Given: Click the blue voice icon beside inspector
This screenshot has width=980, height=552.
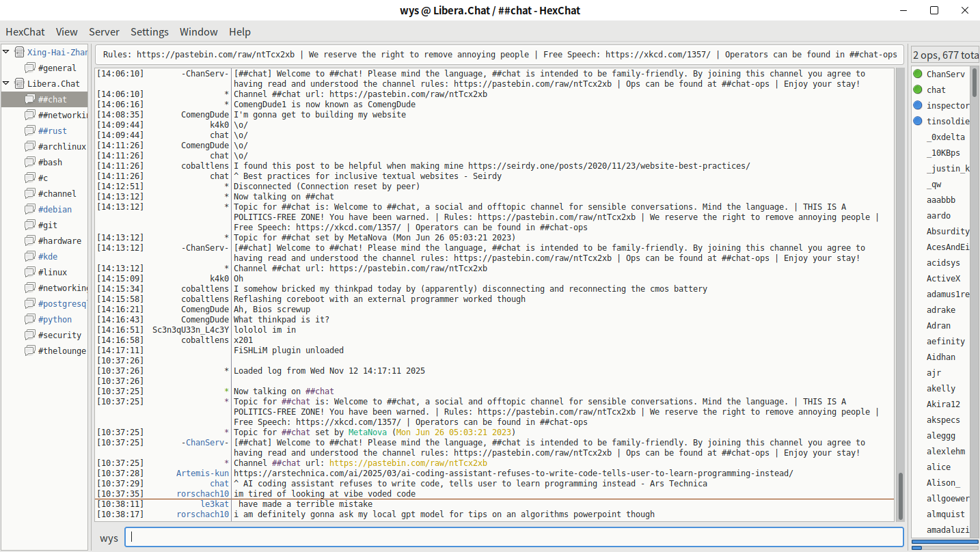Looking at the screenshot, I should pyautogui.click(x=918, y=105).
